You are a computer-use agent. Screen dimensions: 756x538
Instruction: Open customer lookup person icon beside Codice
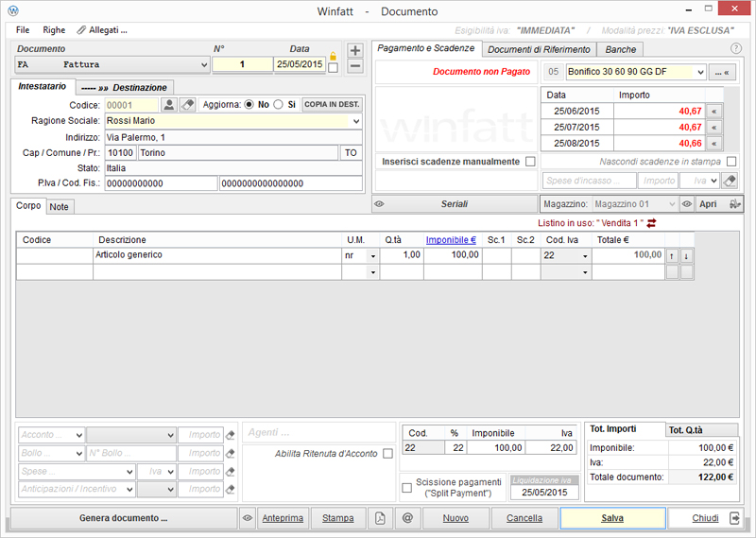pos(169,105)
